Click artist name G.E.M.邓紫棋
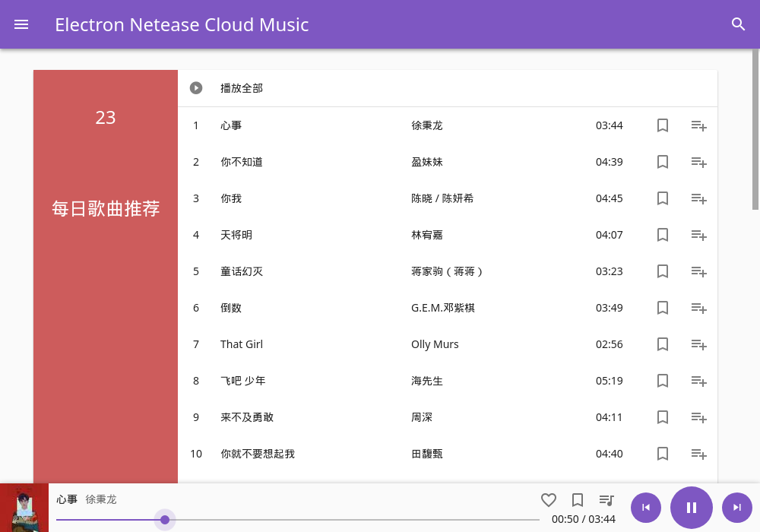This screenshot has height=532, width=760. point(442,308)
